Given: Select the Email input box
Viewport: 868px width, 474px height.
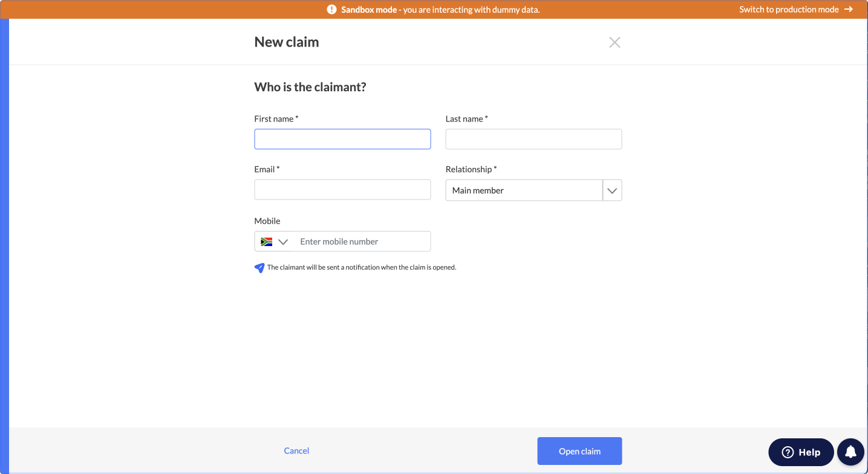Looking at the screenshot, I should click(x=342, y=190).
